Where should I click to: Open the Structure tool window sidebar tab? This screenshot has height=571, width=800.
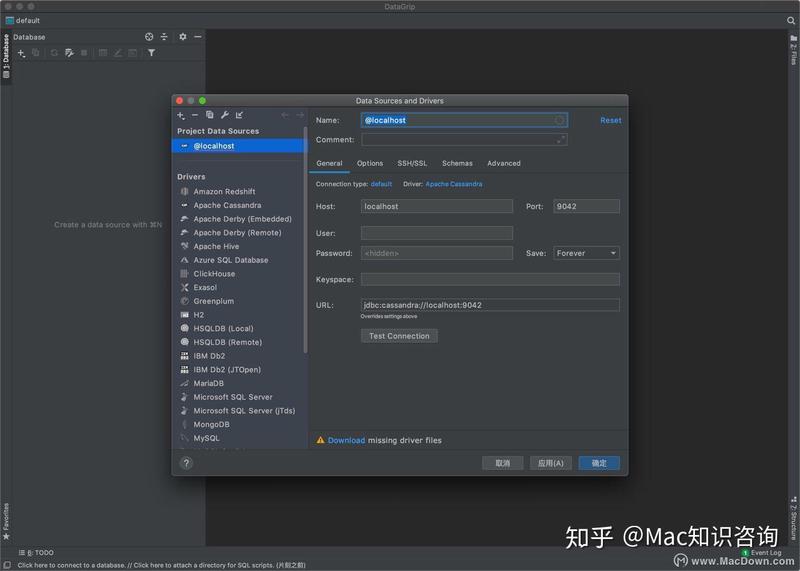[793, 518]
